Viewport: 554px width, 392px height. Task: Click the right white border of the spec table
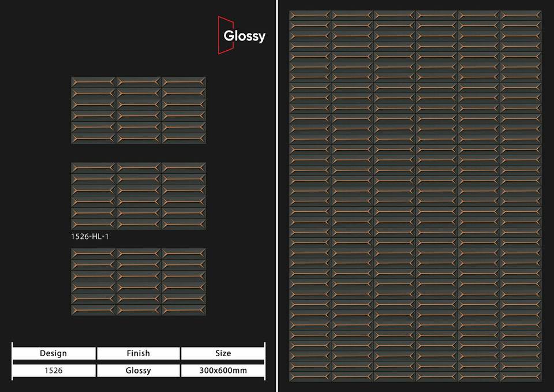264,361
